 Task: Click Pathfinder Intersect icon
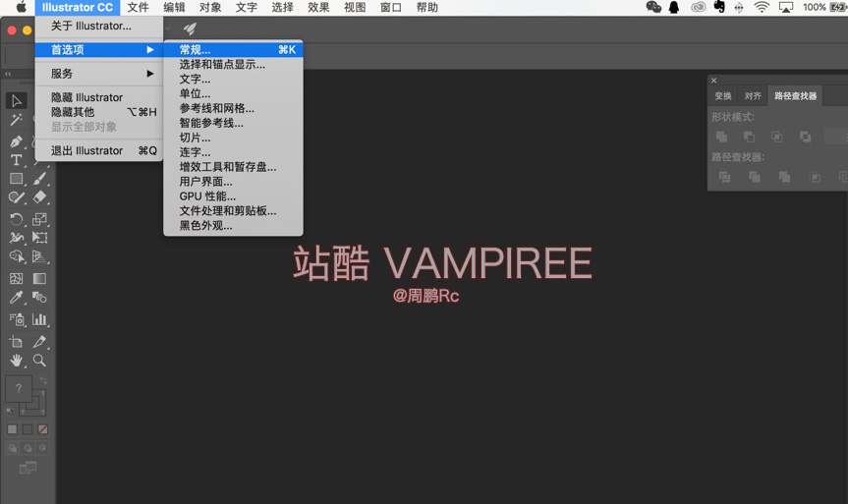point(777,137)
